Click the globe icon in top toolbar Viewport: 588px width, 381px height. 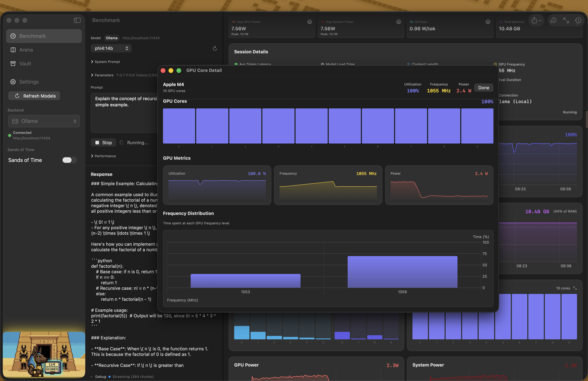pos(553,20)
